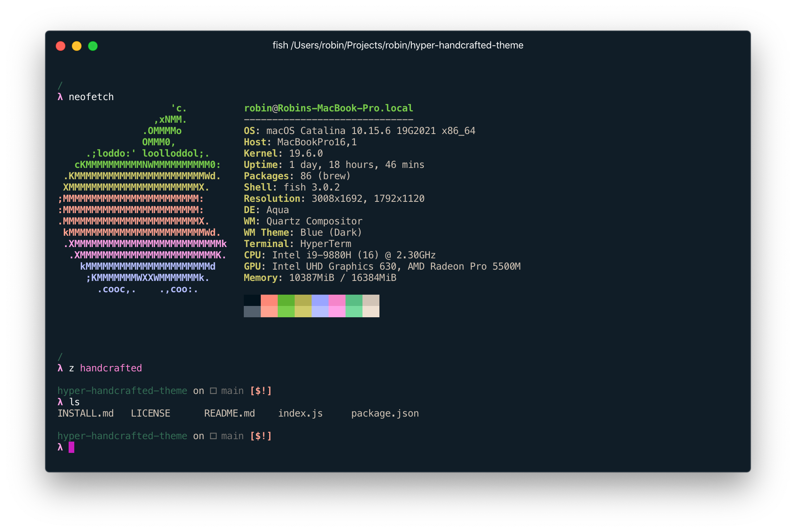Viewport: 796px width, 532px height.
Task: Click the package.json file name
Action: (x=385, y=413)
